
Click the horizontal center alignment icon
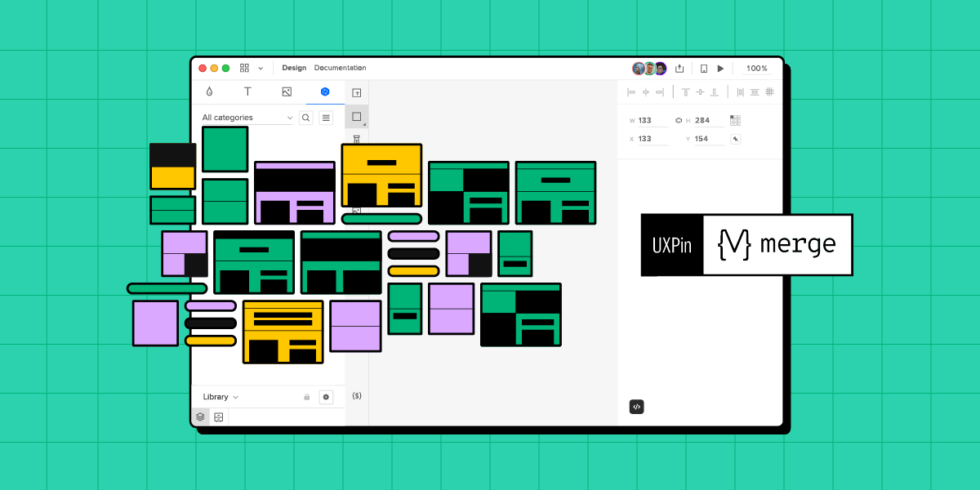(x=645, y=91)
